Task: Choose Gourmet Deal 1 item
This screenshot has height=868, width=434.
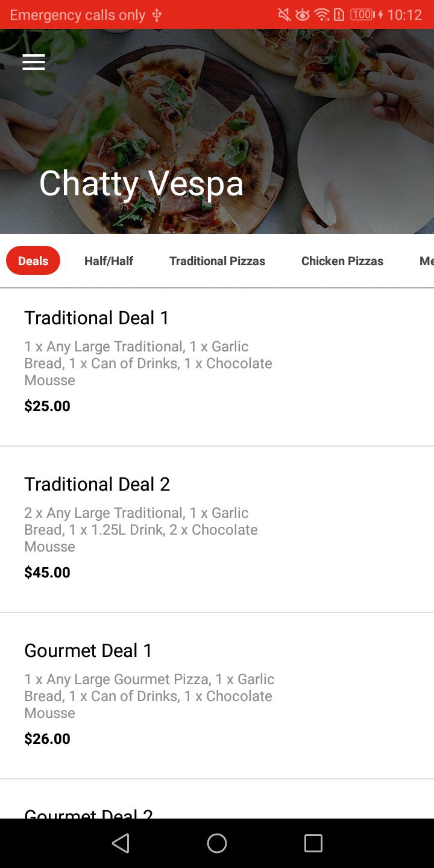Action: [x=149, y=695]
